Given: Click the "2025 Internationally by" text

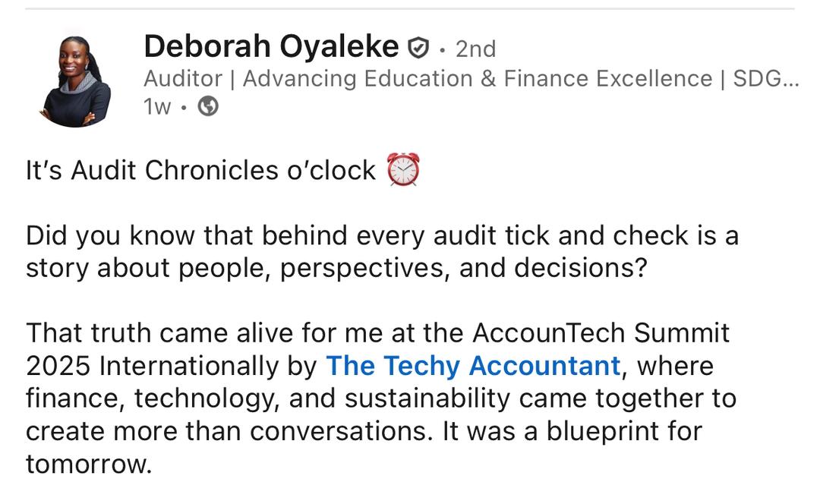Looking at the screenshot, I should coord(172,366).
